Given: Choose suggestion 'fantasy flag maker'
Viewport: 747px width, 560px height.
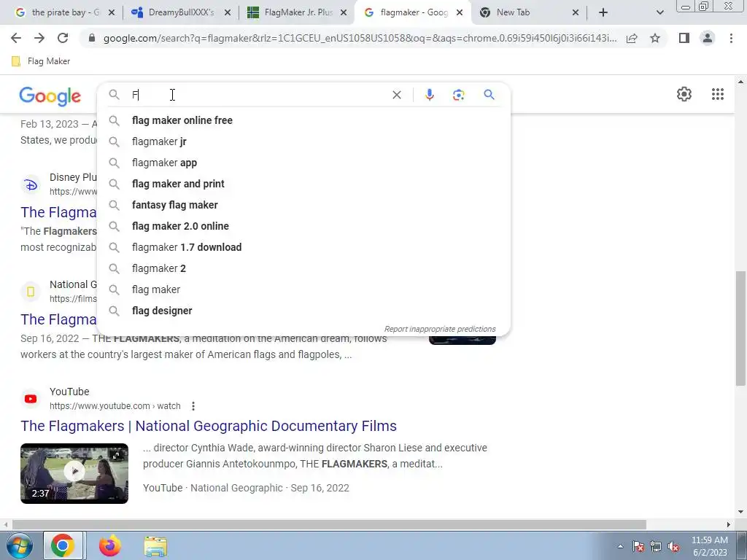Looking at the screenshot, I should click(x=303, y=205).
